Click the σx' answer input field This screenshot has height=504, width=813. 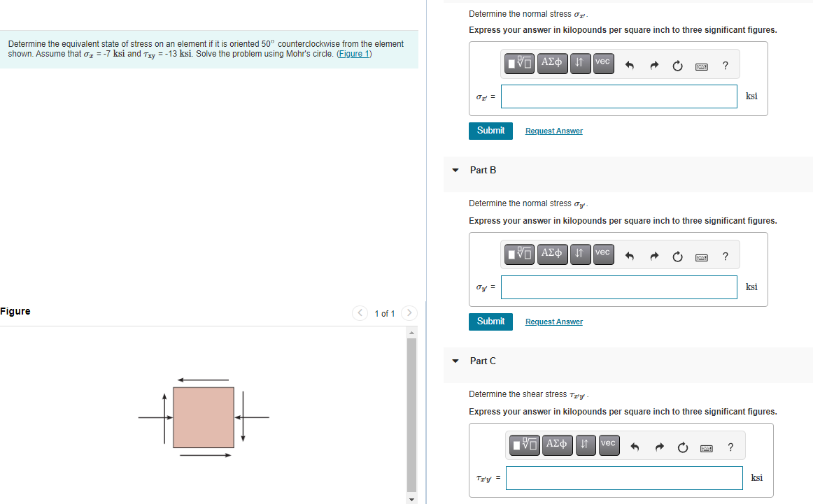point(619,96)
